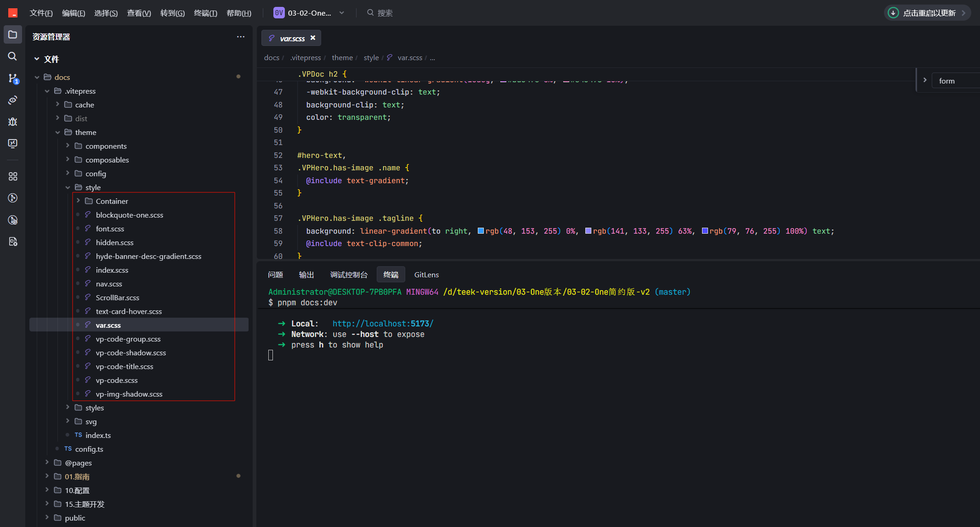Switch to the GitLens panel tab
This screenshot has width=980, height=527.
426,275
